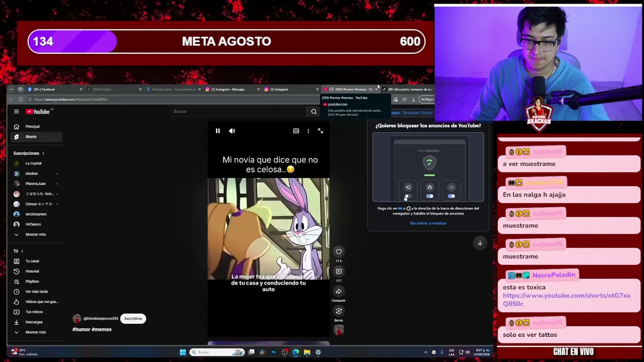Expand Mostrar más under Tú section
Screen dimensions: 644x362
coord(35,332)
